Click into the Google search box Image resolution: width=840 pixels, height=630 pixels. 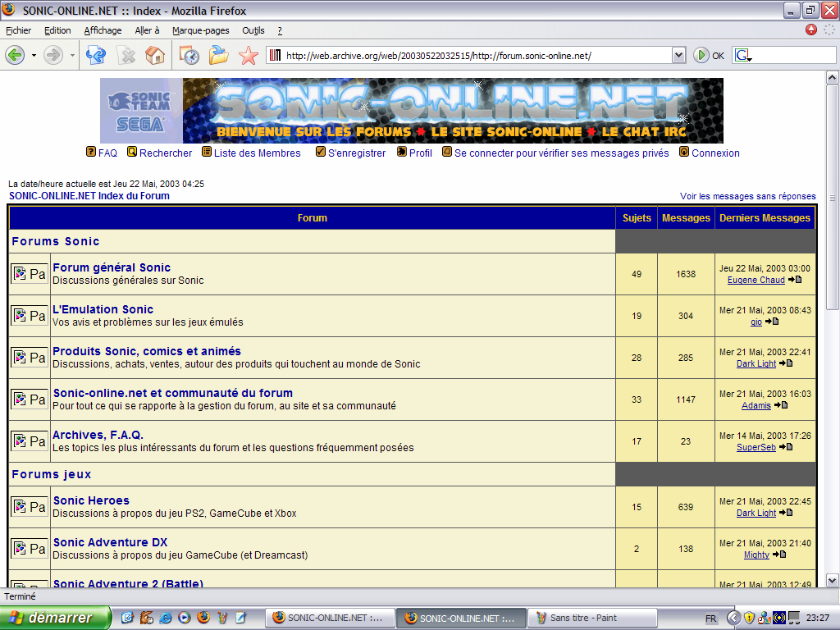[x=794, y=55]
